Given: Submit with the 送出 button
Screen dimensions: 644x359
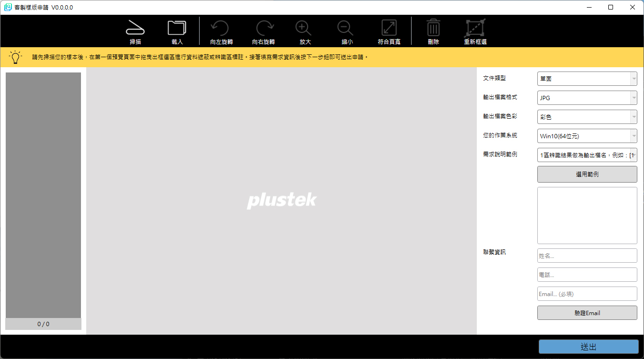Looking at the screenshot, I should point(588,347).
